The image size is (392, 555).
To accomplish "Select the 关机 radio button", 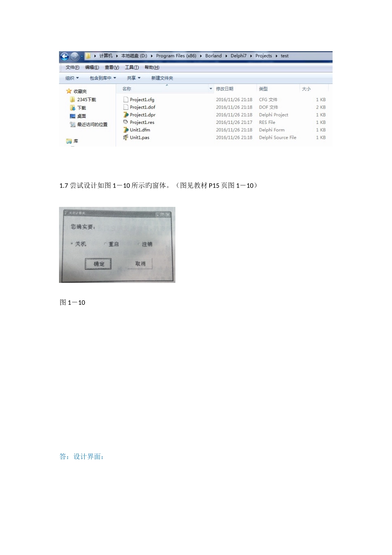I will click(x=71, y=244).
